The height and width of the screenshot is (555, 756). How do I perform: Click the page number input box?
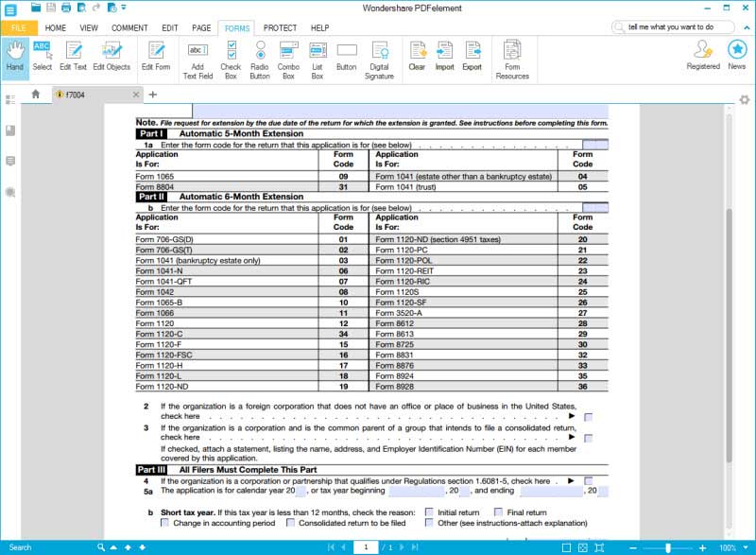(366, 547)
